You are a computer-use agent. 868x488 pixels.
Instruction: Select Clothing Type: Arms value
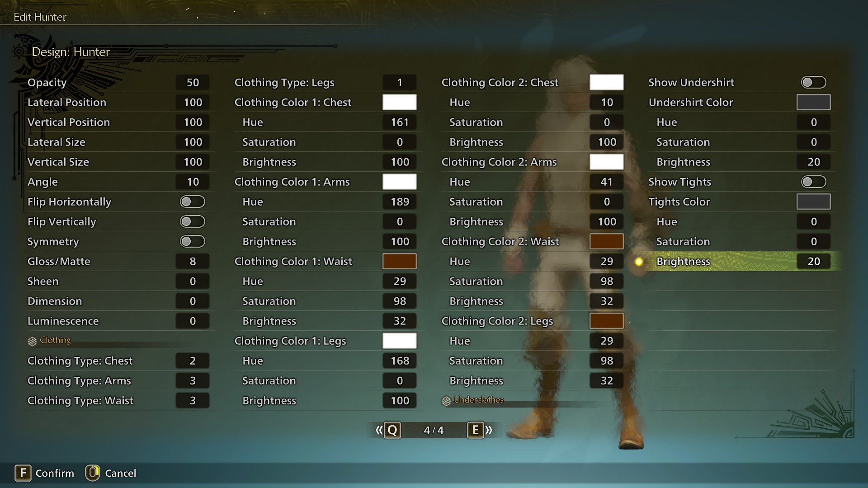pyautogui.click(x=193, y=380)
